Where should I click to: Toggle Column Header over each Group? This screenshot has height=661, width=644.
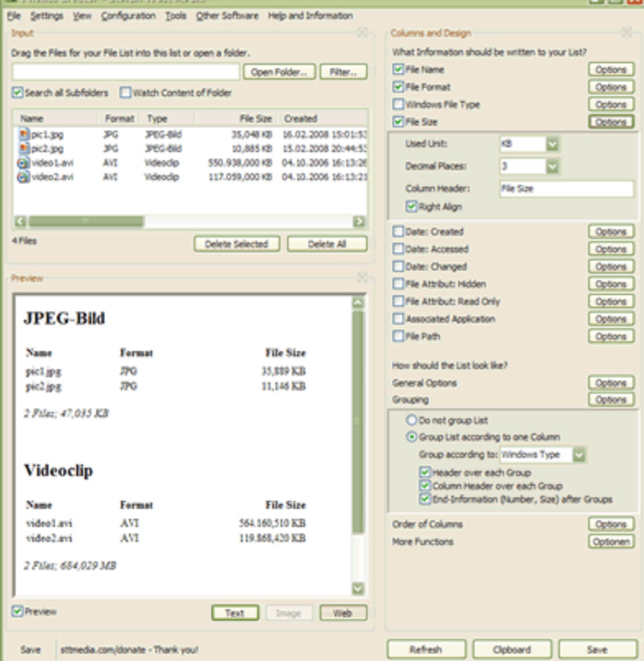(x=424, y=486)
